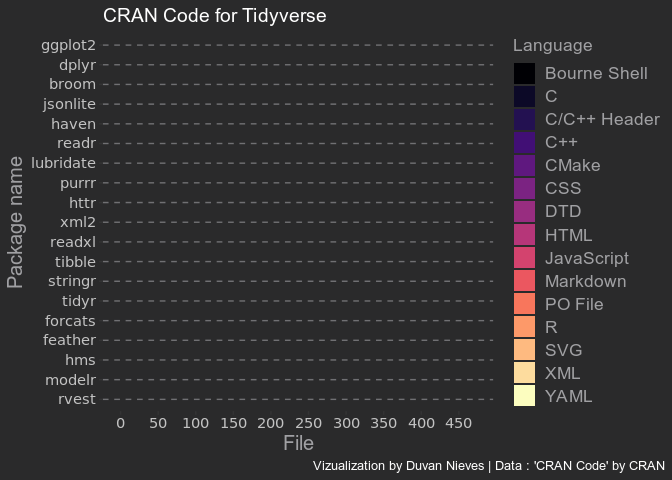
Task: Click the PO File legend swatch
Action: [524, 304]
